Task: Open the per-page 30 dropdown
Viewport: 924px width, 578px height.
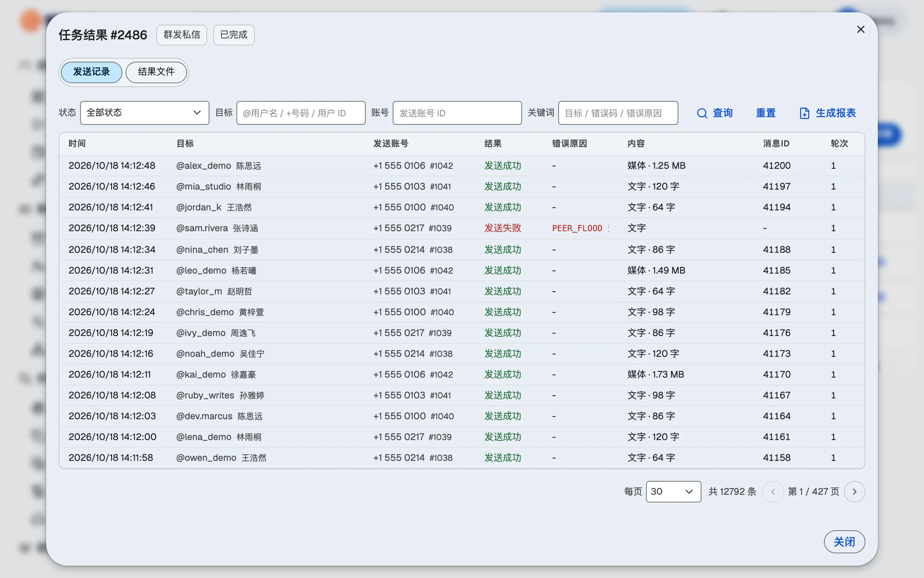Action: point(673,491)
